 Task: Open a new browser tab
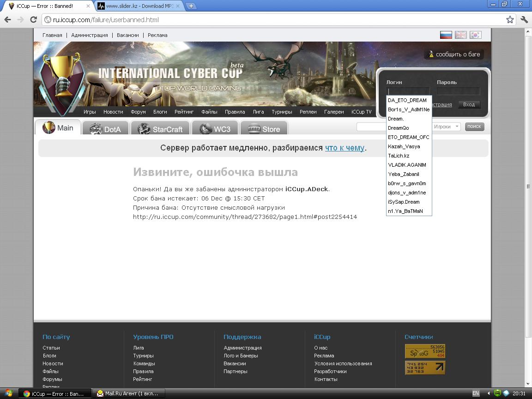(x=191, y=6)
